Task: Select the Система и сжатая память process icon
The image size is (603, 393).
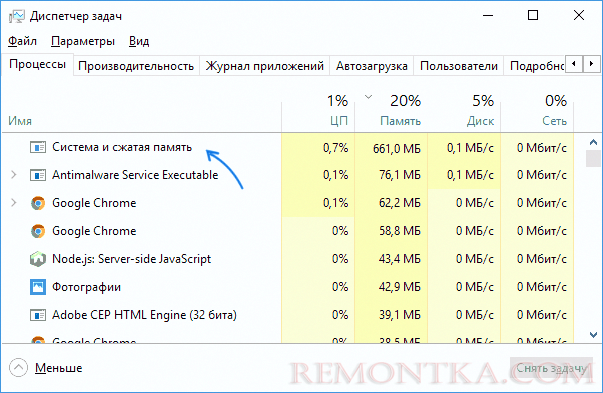Action: point(38,147)
